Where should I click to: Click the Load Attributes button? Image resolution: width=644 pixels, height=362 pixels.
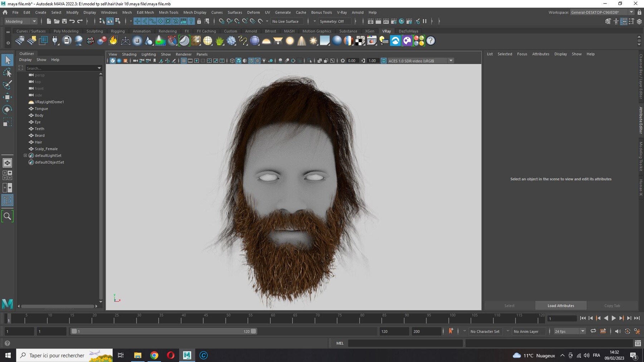tap(561, 306)
